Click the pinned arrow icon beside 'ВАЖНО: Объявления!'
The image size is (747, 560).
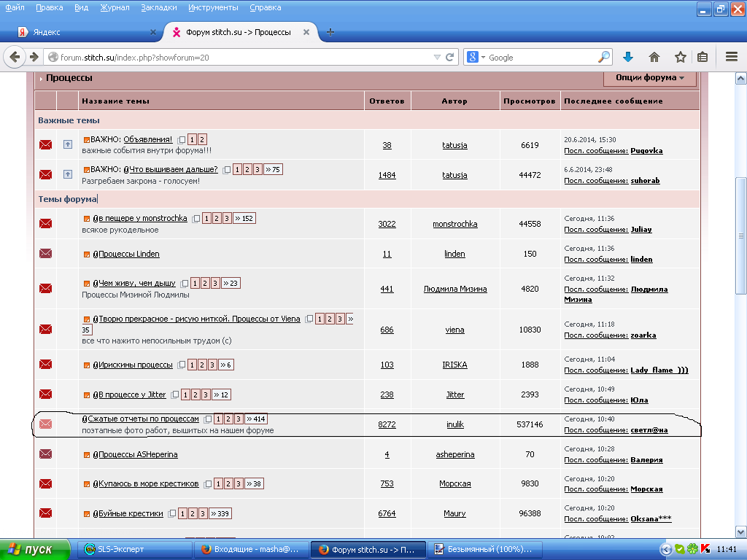pos(68,144)
